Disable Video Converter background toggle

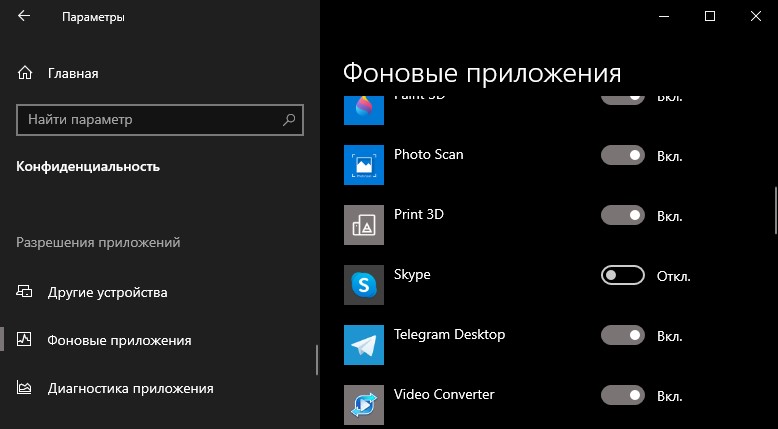tap(623, 395)
